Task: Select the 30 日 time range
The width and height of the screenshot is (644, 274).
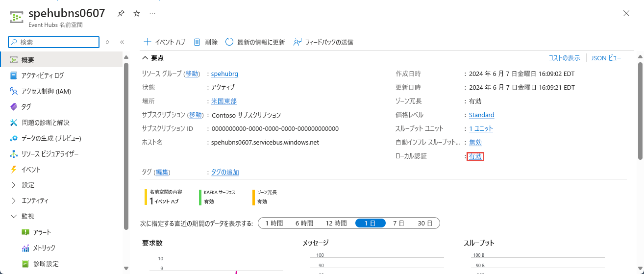Action: (424, 223)
